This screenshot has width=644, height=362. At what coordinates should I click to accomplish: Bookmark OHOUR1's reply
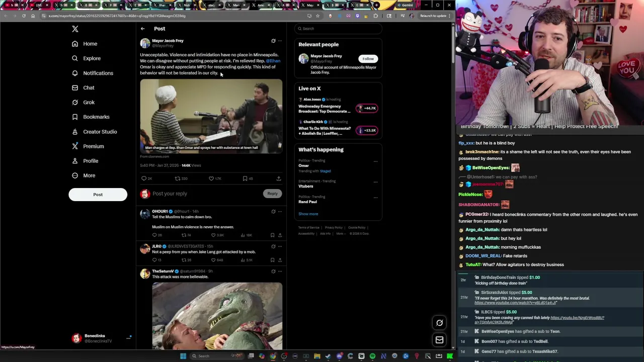point(273,235)
